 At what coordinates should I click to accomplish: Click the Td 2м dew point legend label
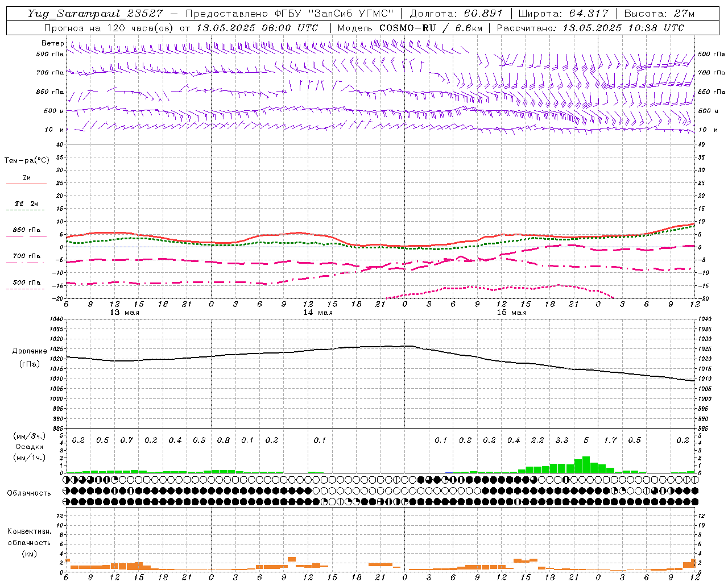(x=26, y=203)
